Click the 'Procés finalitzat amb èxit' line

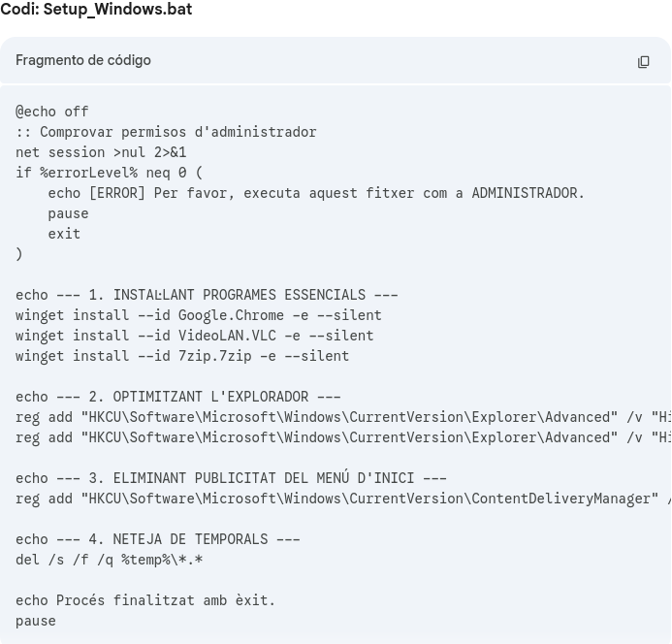(x=145, y=600)
